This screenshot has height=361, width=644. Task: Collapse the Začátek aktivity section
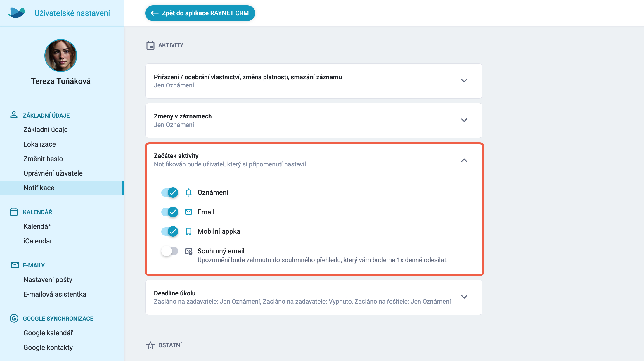(464, 160)
